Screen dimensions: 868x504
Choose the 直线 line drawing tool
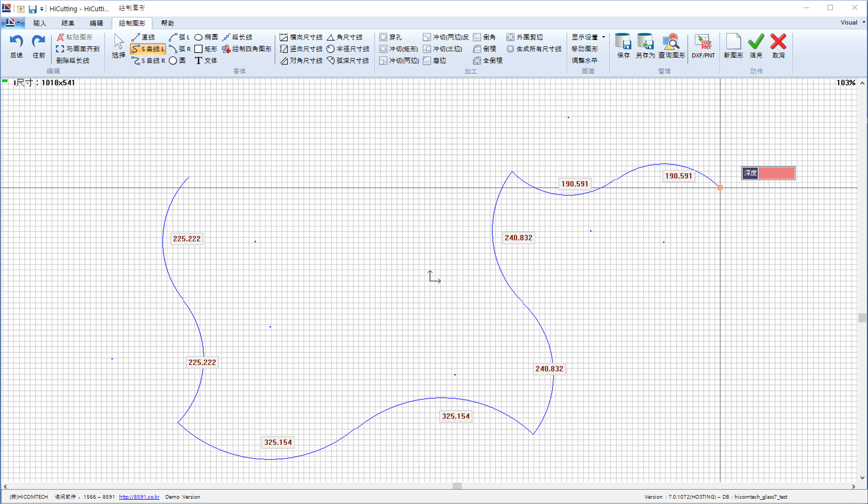click(144, 37)
